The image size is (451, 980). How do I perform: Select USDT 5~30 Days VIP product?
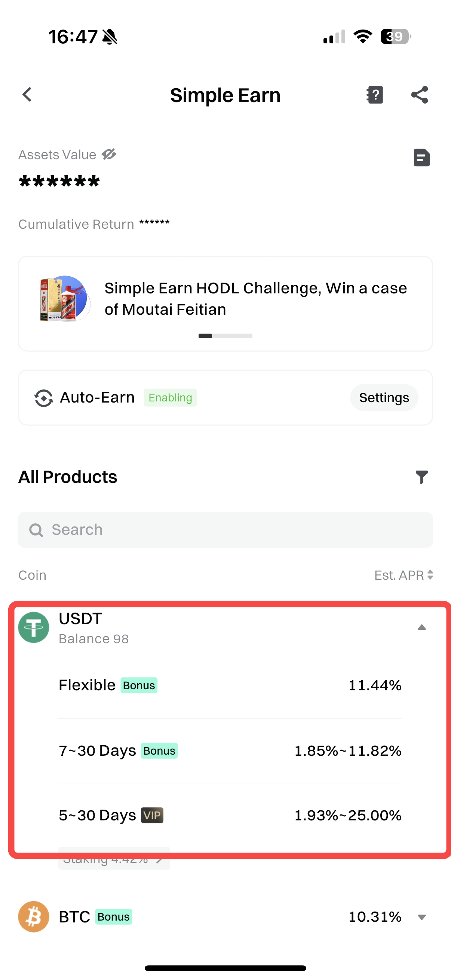point(230,815)
